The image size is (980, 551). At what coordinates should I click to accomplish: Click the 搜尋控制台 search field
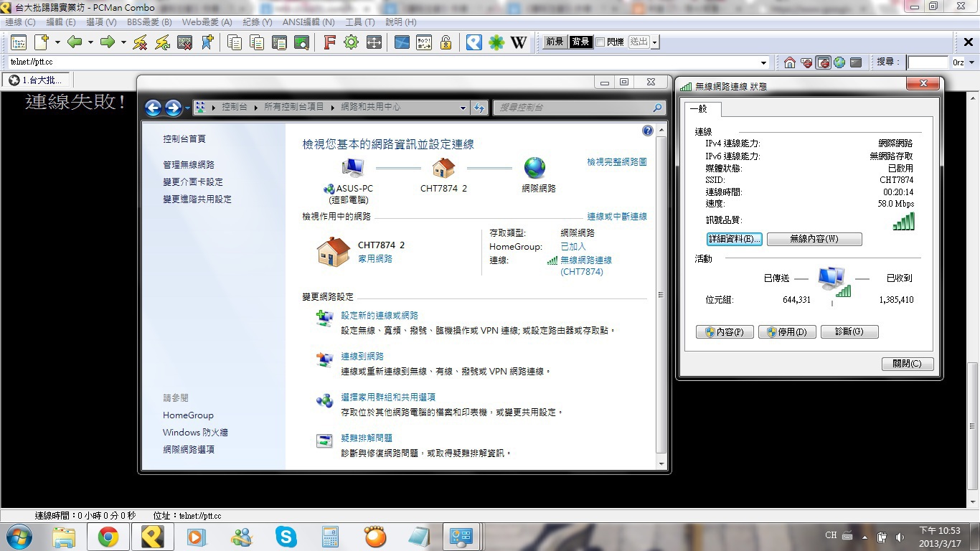(x=574, y=108)
